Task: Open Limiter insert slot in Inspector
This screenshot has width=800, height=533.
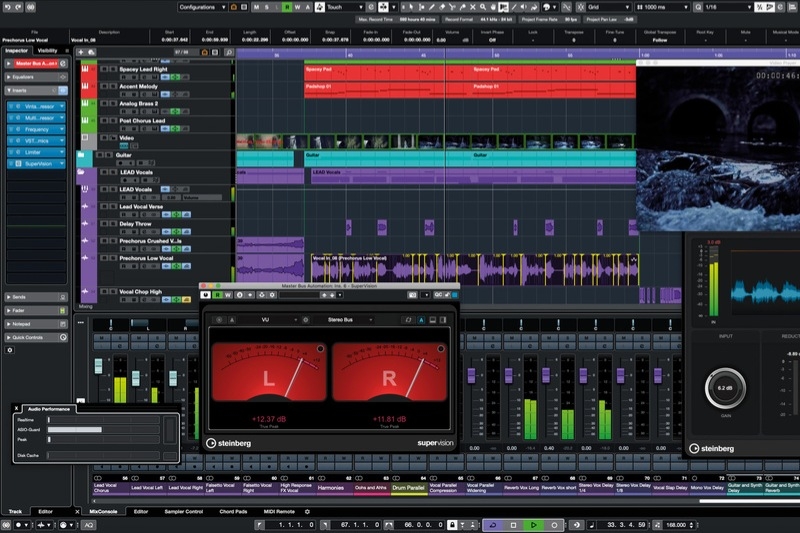Action: [37, 152]
